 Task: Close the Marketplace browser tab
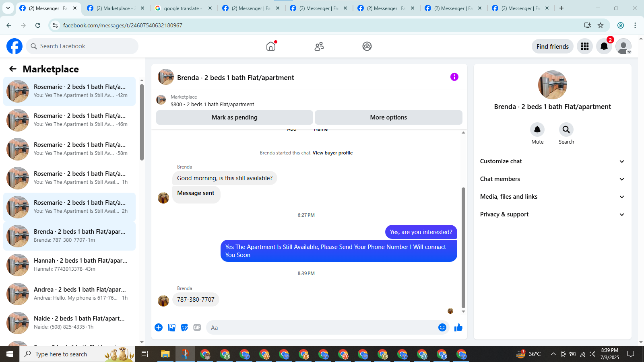(x=142, y=8)
